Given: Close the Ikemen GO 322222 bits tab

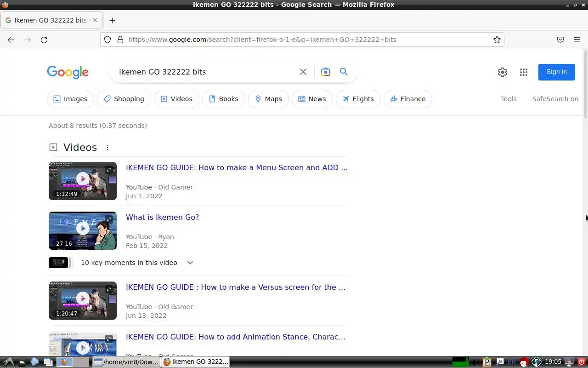Looking at the screenshot, I should click(95, 20).
